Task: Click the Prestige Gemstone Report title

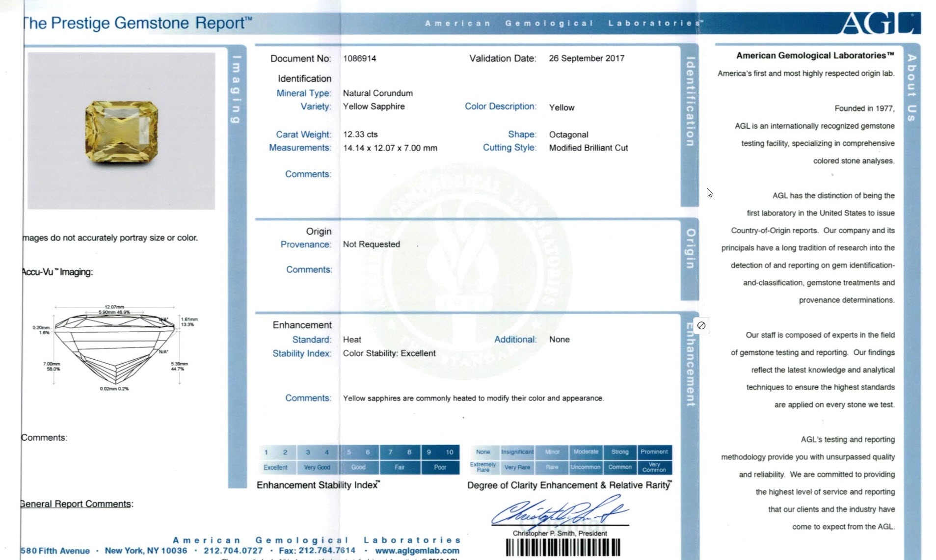Action: [137, 23]
